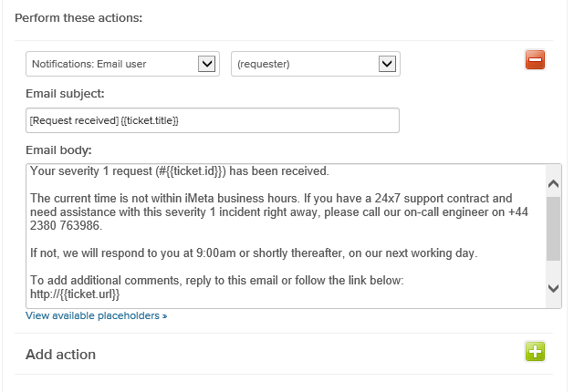574x392 pixels.
Task: Focus the Email subject input field
Action: pyautogui.click(x=213, y=120)
